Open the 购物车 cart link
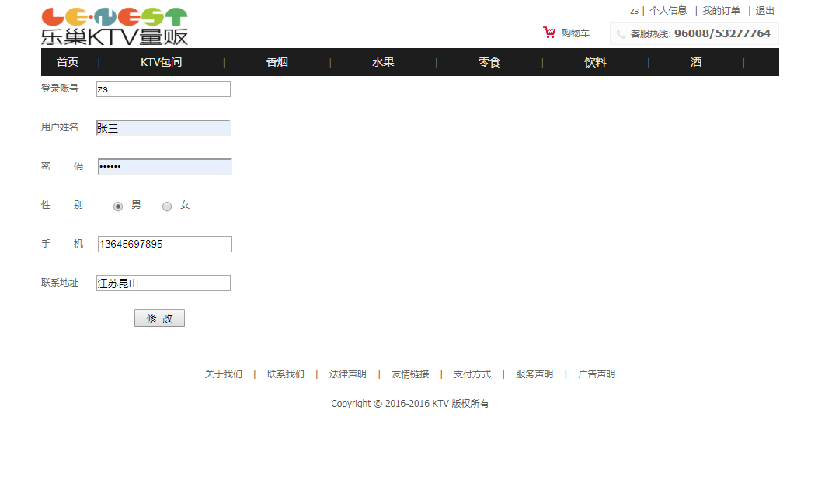This screenshot has height=504, width=818. pyautogui.click(x=576, y=33)
